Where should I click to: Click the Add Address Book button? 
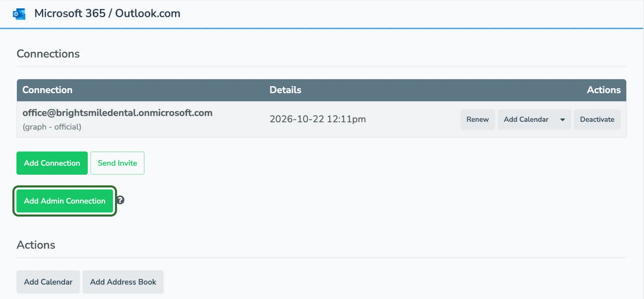pyautogui.click(x=123, y=282)
